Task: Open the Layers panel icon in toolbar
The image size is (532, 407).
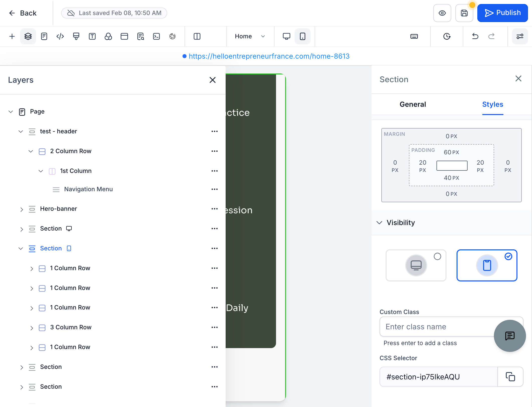Action: coord(28,36)
